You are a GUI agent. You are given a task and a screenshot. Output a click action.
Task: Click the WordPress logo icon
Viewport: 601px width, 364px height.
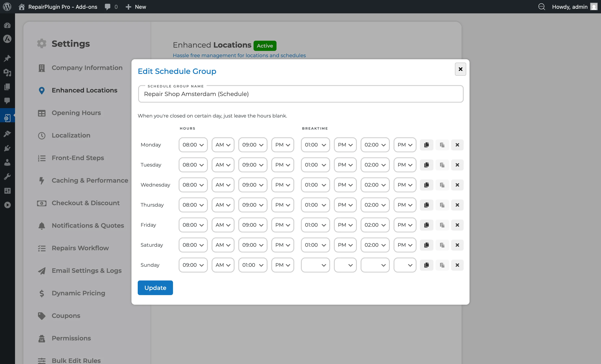[7, 7]
